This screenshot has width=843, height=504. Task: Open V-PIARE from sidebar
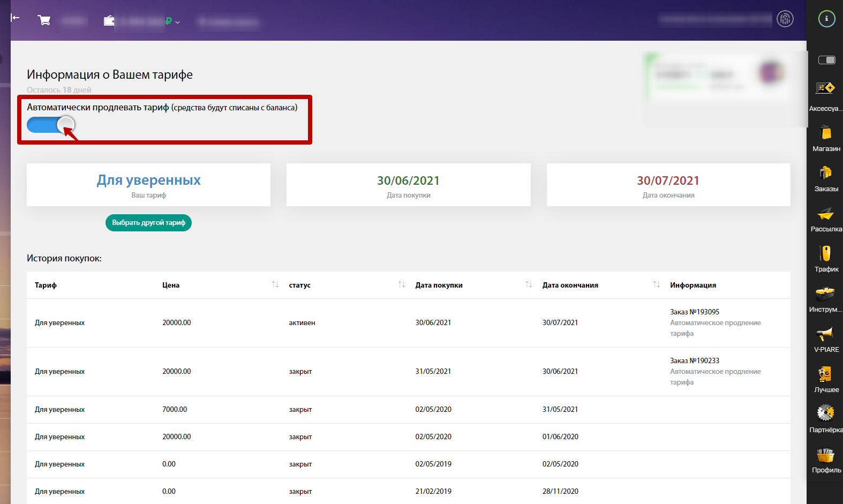[826, 339]
